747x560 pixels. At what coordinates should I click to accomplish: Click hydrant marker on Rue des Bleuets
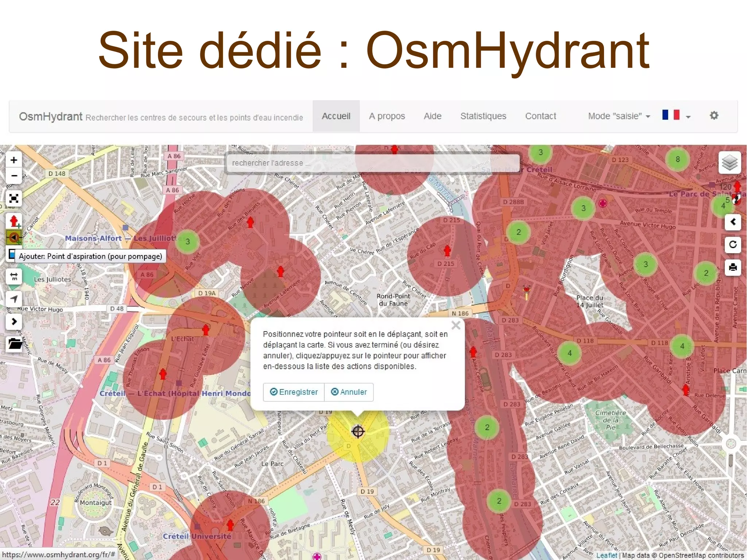point(250,222)
